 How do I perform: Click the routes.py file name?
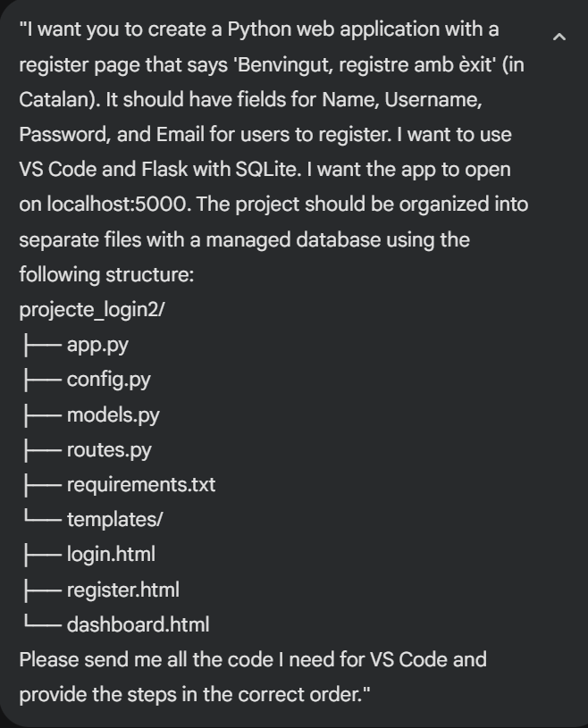tap(109, 449)
